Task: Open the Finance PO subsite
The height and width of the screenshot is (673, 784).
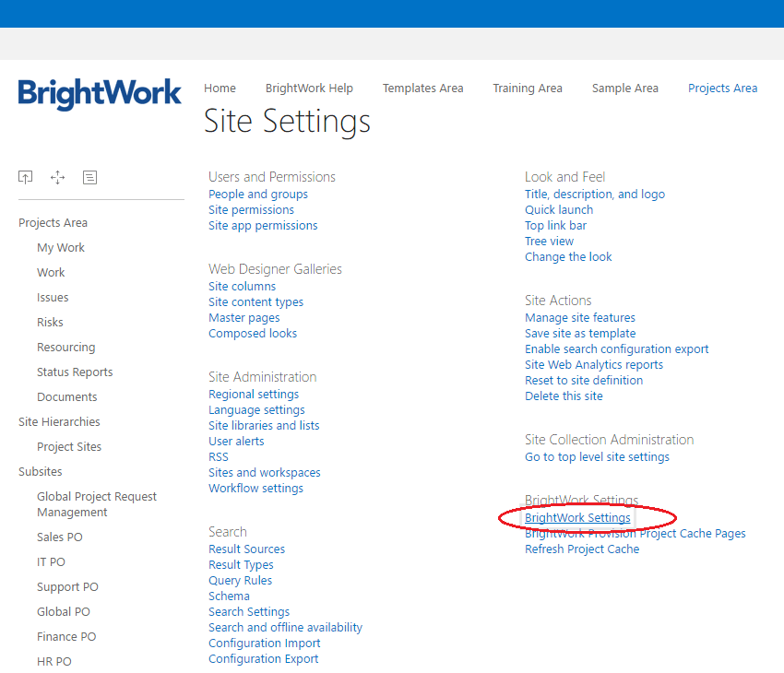Action: coord(66,636)
